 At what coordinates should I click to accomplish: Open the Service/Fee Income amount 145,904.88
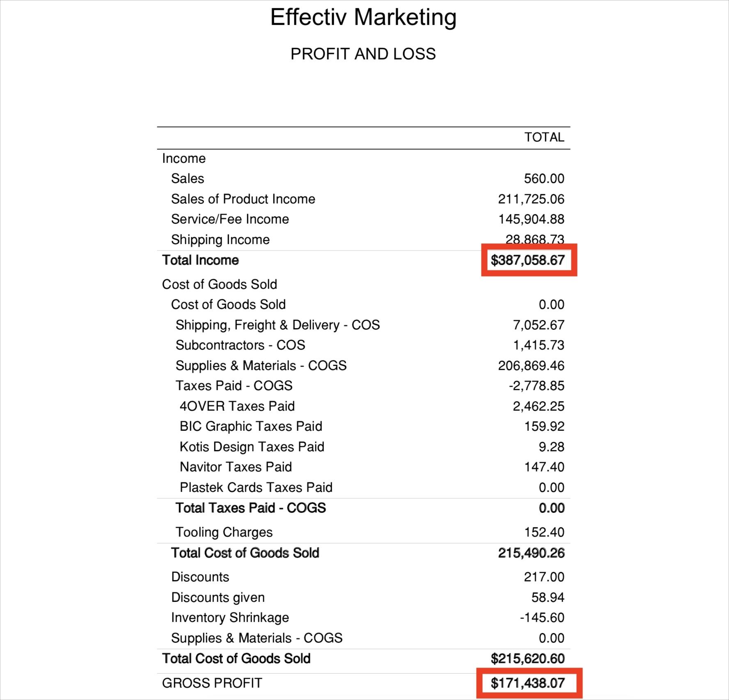coord(531,219)
